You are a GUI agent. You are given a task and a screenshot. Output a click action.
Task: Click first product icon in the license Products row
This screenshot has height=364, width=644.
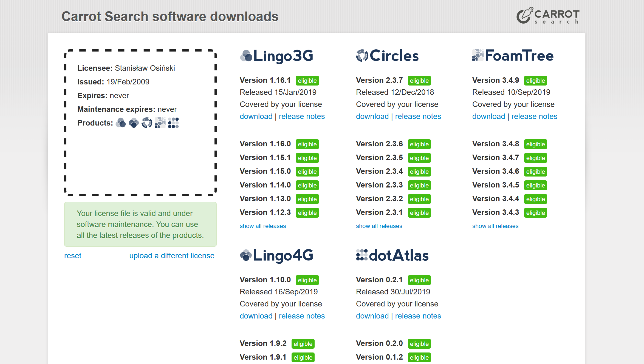(121, 123)
